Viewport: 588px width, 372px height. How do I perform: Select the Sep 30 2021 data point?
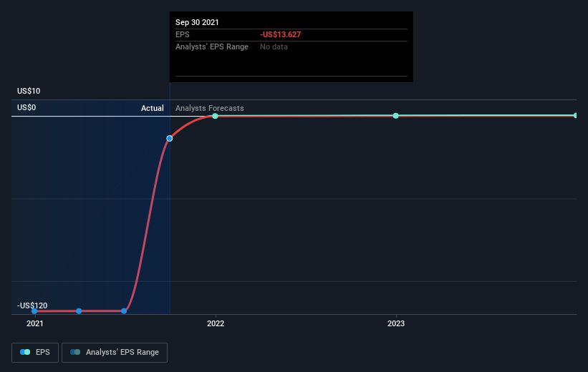tap(170, 139)
